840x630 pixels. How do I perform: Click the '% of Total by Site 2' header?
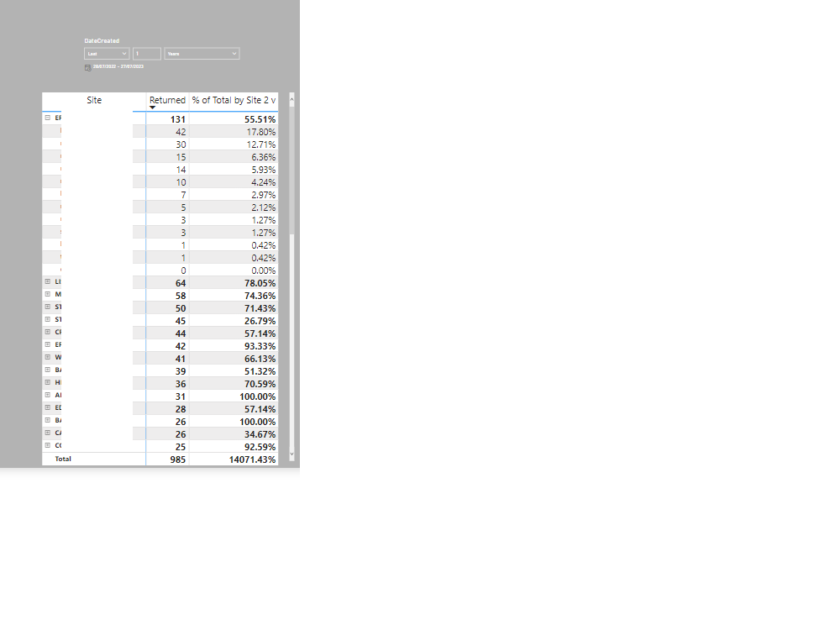pos(234,100)
